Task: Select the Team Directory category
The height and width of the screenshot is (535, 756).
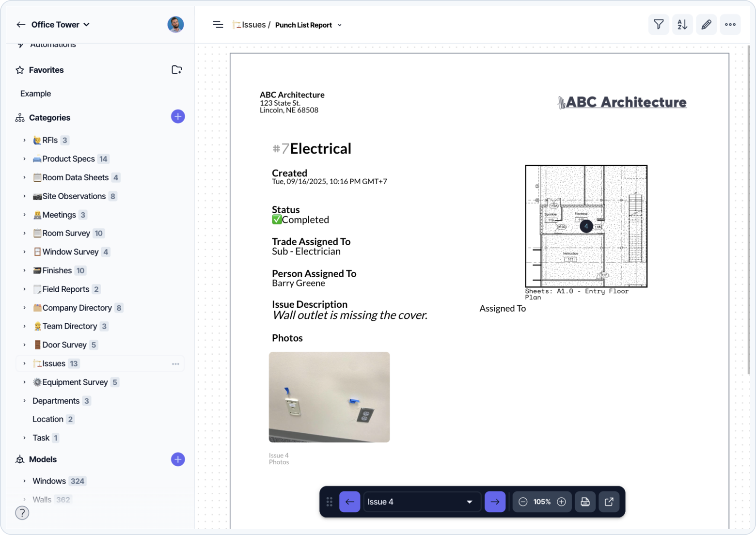Action: click(x=70, y=326)
